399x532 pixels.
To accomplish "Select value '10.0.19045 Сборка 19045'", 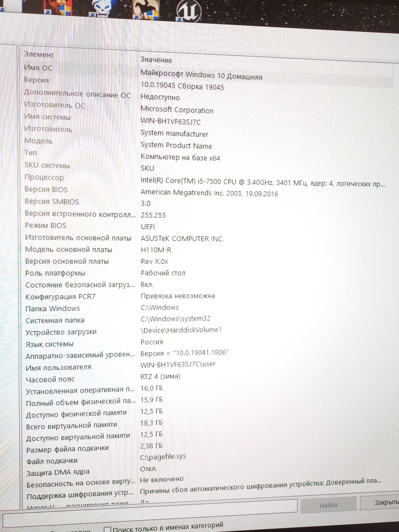I will point(182,86).
